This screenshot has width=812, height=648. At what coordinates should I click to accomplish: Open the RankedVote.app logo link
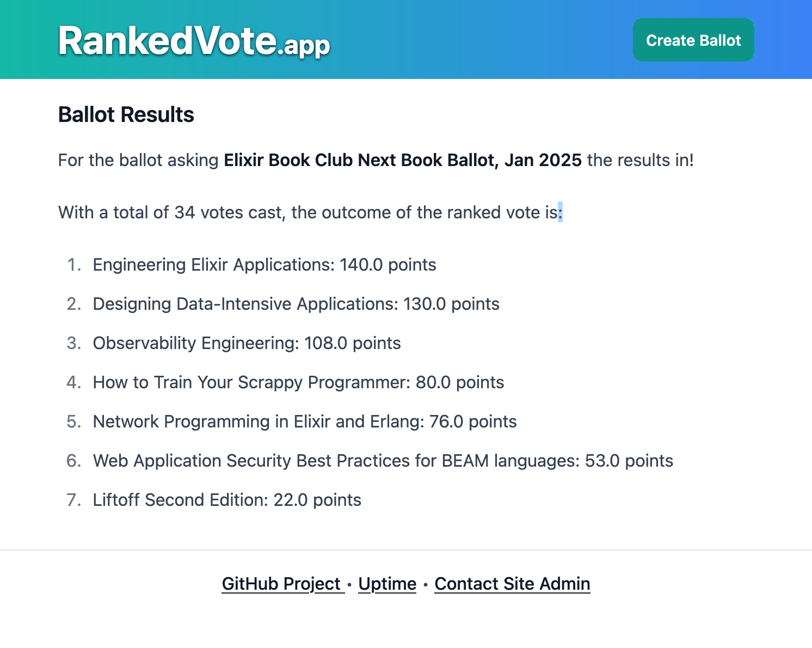194,41
